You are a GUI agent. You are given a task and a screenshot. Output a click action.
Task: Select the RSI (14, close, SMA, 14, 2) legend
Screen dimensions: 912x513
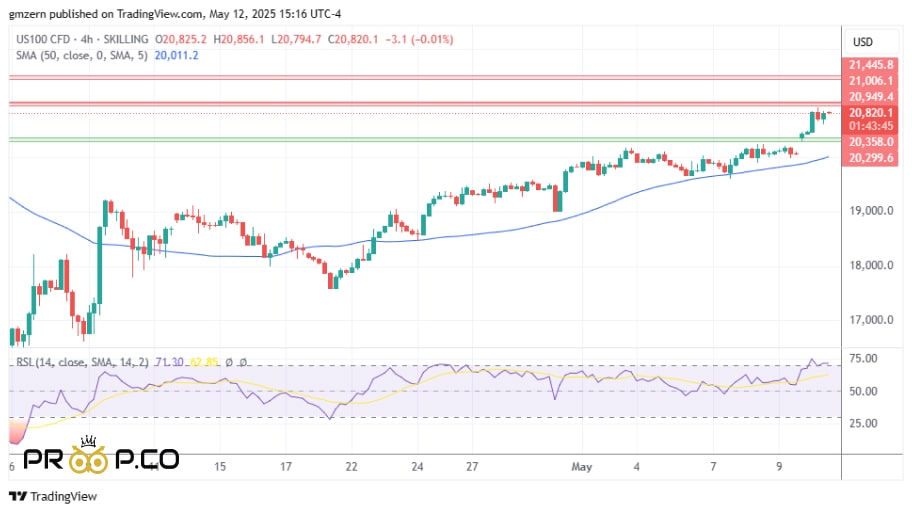[x=82, y=362]
